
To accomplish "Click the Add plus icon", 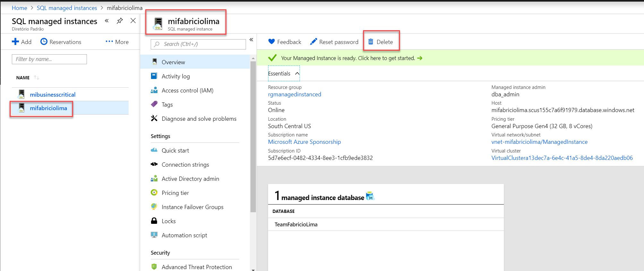I will tap(15, 42).
